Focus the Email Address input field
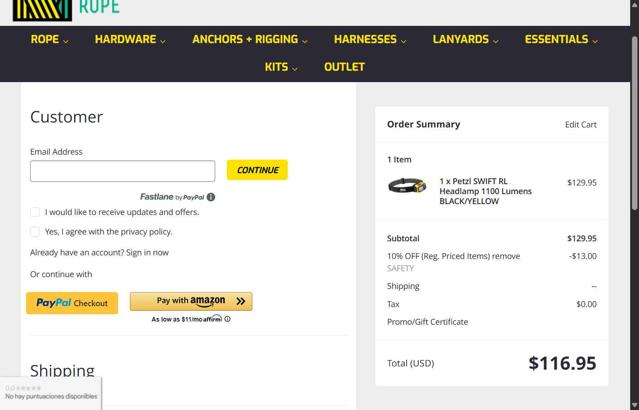 [x=123, y=171]
